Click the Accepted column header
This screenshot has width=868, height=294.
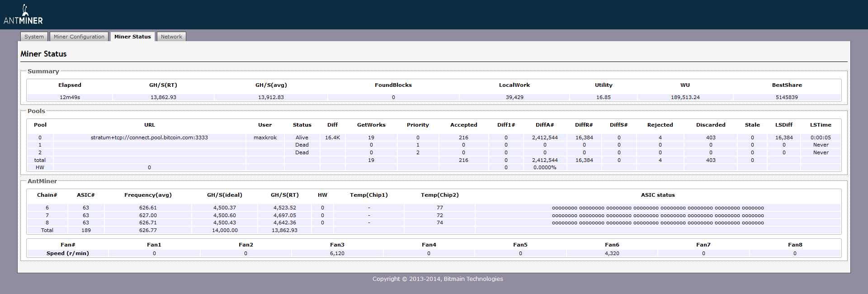point(463,125)
